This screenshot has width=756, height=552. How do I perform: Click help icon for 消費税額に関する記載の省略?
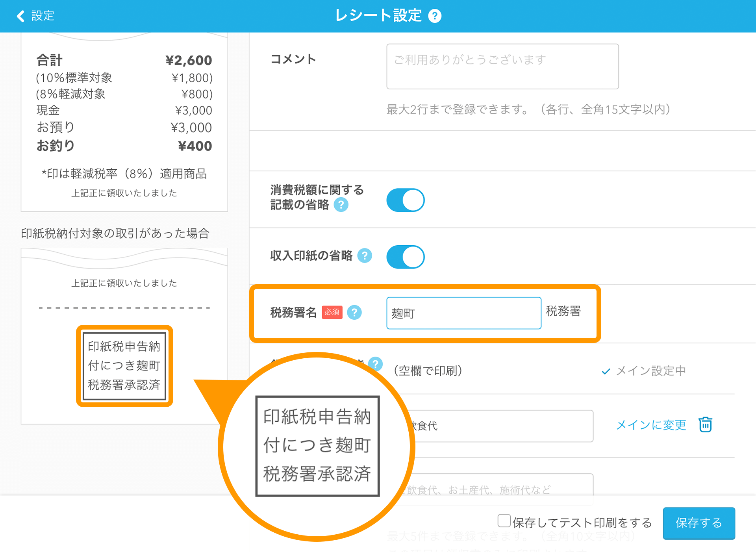[x=341, y=205]
